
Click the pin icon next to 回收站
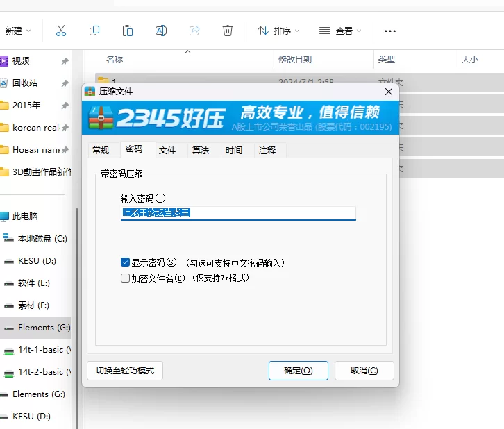[65, 83]
